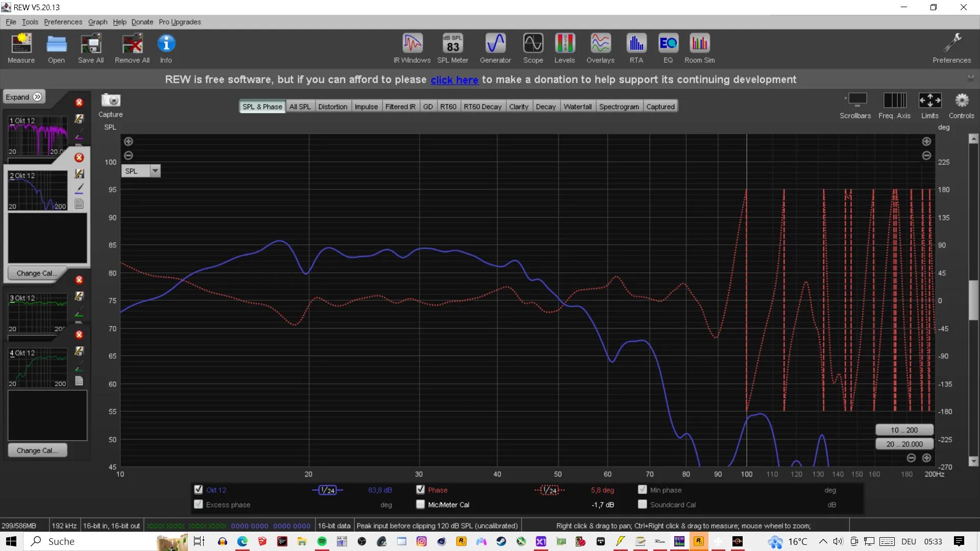Open the Graph menu
This screenshot has width=980, height=551.
tap(97, 22)
